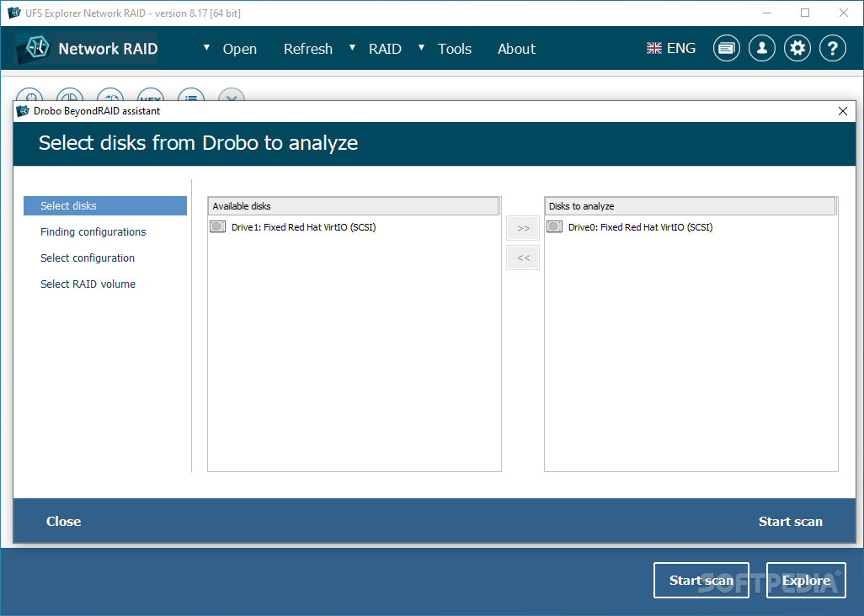The height and width of the screenshot is (616, 864).
Task: Go to Select RAID volume step
Action: tap(88, 284)
